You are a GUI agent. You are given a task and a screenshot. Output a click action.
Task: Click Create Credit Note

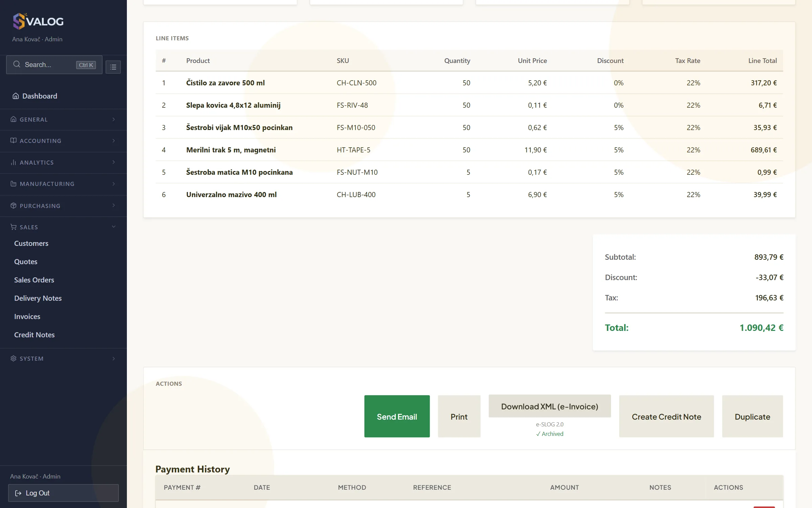(x=667, y=416)
